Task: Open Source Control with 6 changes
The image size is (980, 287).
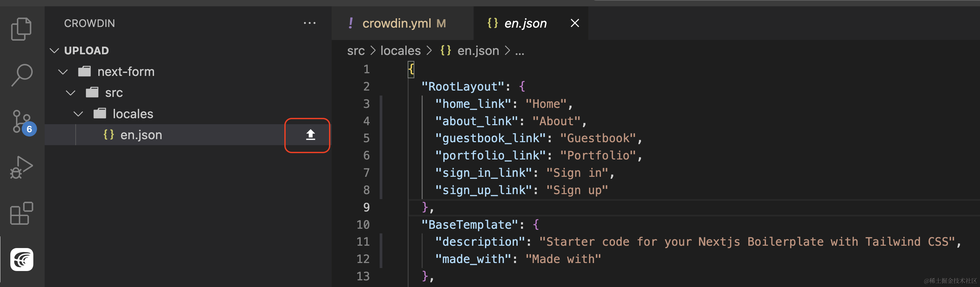Action: tap(22, 122)
